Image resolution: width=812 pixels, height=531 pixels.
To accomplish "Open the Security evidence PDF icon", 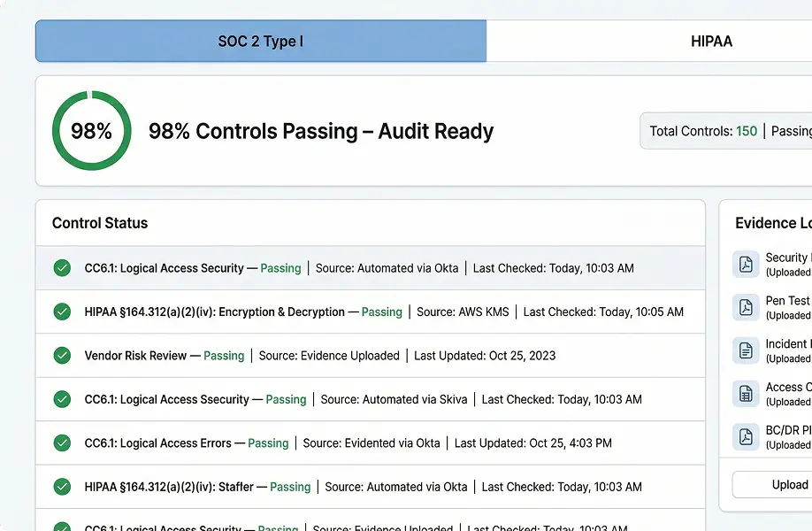I will 746,264.
